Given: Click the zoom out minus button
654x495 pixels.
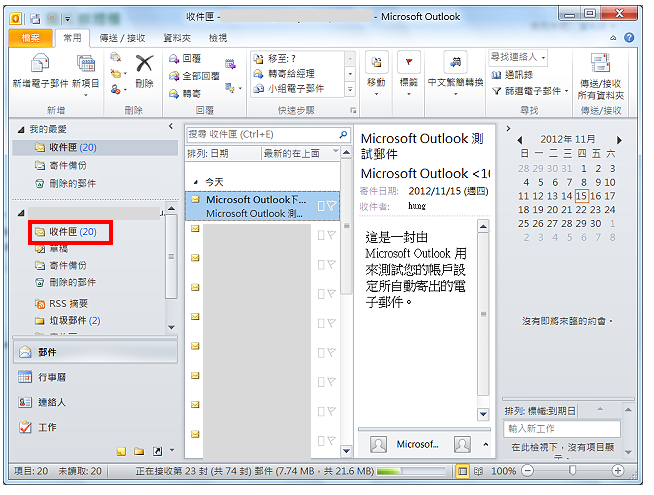Looking at the screenshot, I should tap(528, 471).
